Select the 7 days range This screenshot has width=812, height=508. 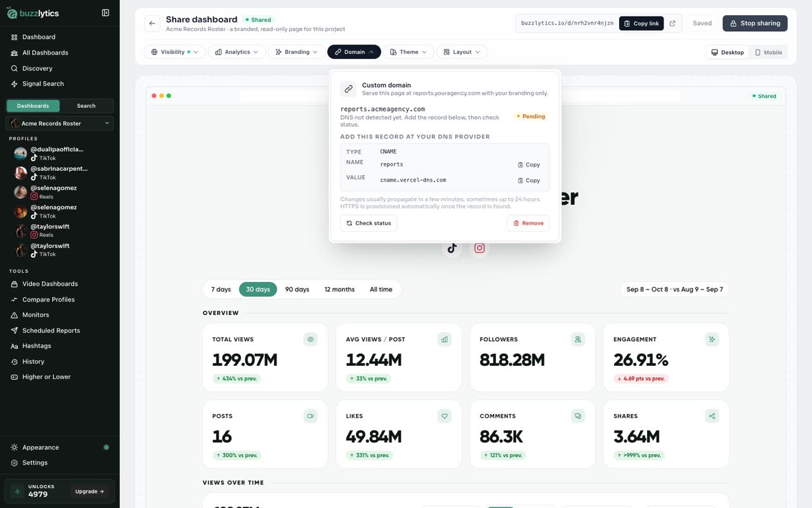pyautogui.click(x=221, y=290)
